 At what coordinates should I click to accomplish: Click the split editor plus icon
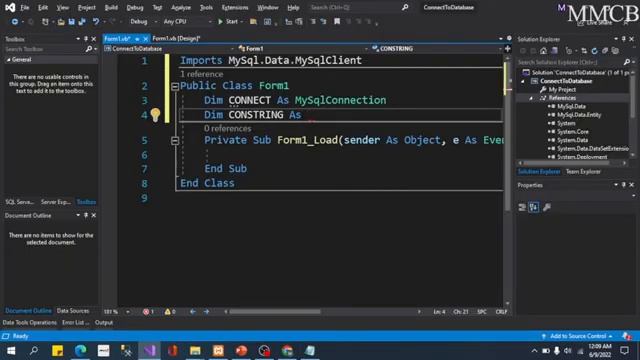(x=507, y=49)
